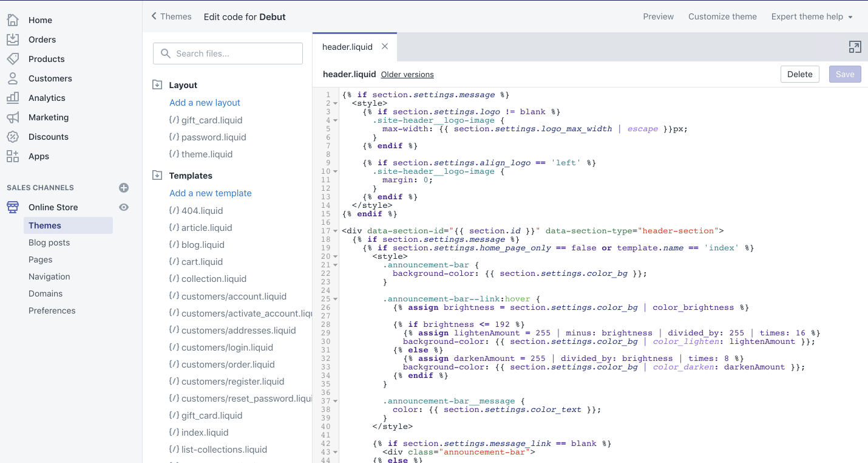Screen dimensions: 868x463
Task: Click the Analytics bar chart icon
Action: tap(13, 98)
